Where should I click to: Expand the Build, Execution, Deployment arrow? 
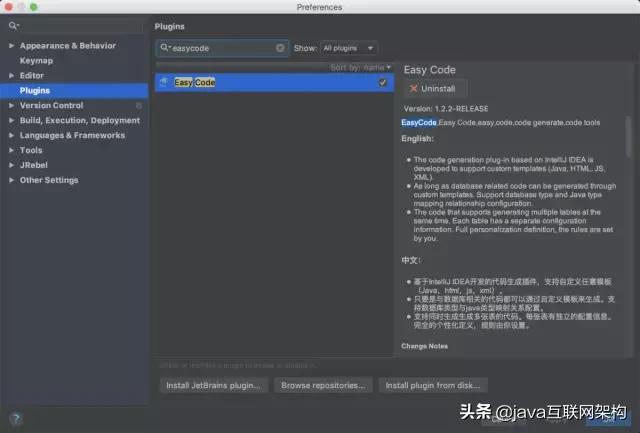coord(11,120)
